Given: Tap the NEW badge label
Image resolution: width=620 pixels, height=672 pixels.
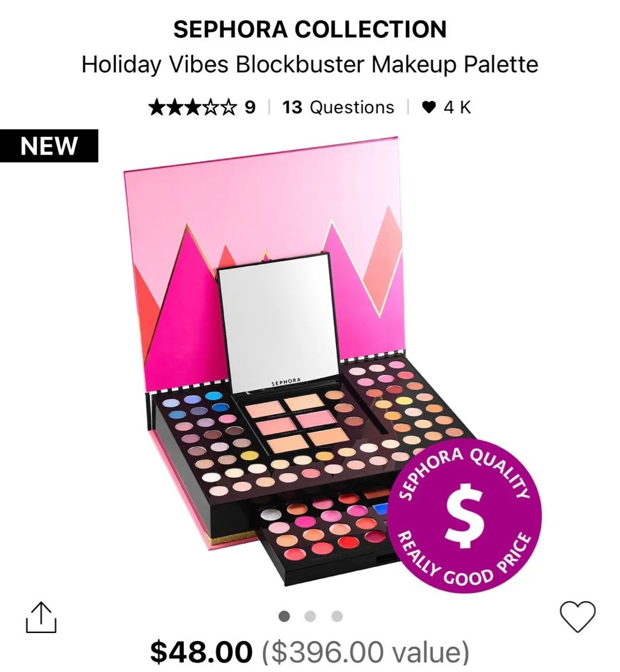Looking at the screenshot, I should 49,146.
